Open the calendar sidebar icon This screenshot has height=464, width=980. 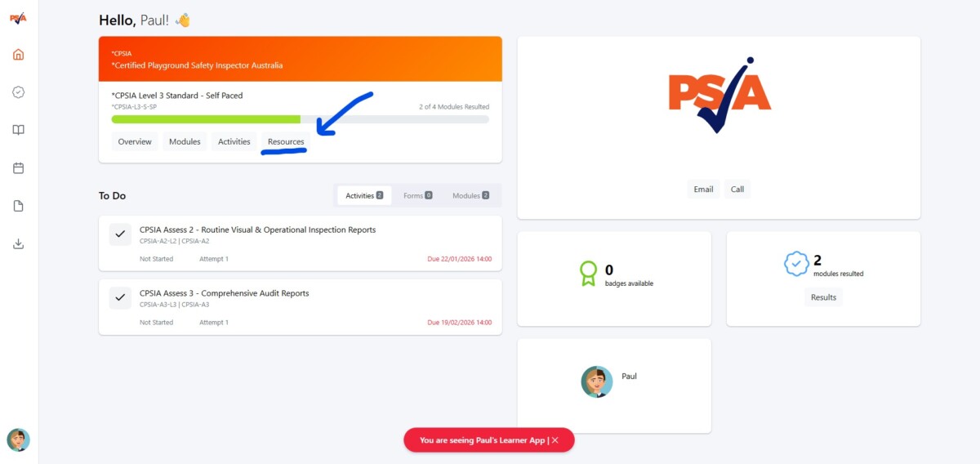[x=18, y=168]
